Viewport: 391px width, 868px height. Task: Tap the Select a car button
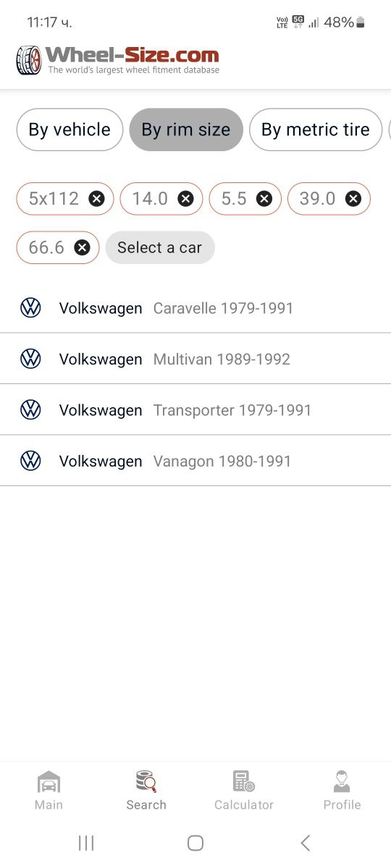point(160,247)
